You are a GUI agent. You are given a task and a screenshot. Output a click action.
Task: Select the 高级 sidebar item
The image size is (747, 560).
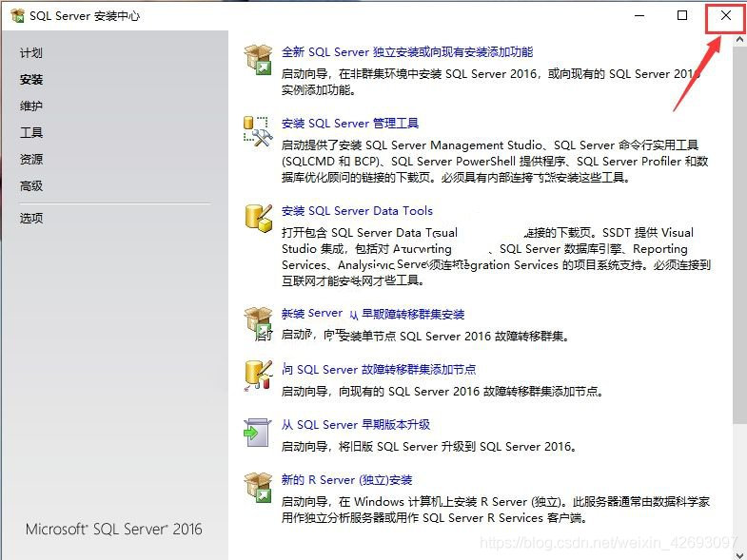coord(31,185)
